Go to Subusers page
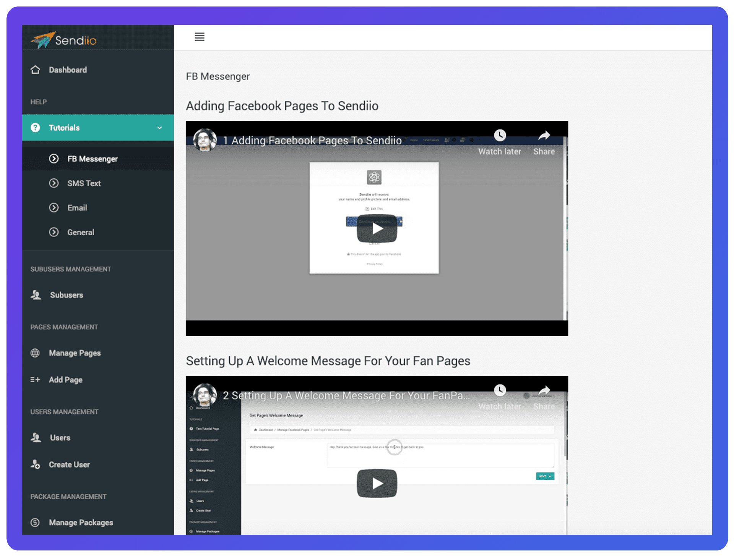 [66, 295]
